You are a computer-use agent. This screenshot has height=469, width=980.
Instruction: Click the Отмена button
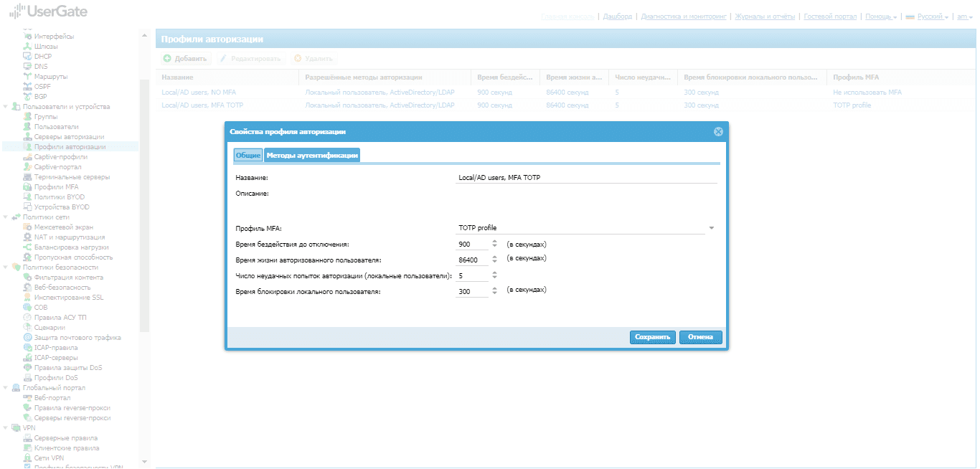pyautogui.click(x=701, y=337)
